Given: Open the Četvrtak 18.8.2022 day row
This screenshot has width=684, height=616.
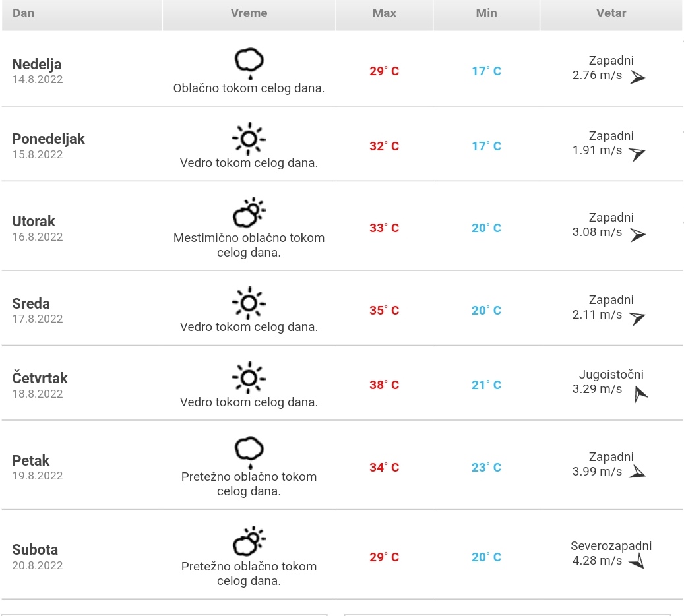Looking at the screenshot, I should (x=342, y=383).
